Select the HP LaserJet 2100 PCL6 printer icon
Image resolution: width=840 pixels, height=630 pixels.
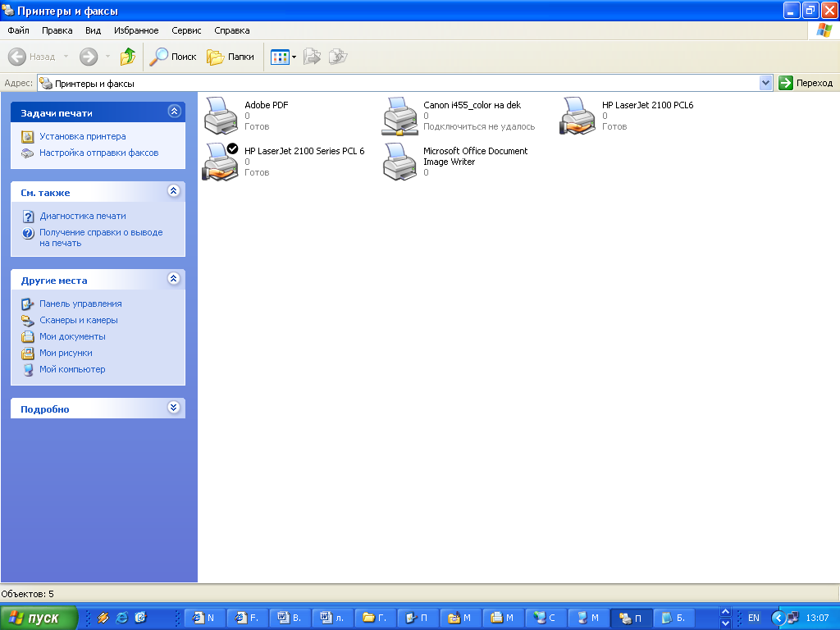point(577,116)
